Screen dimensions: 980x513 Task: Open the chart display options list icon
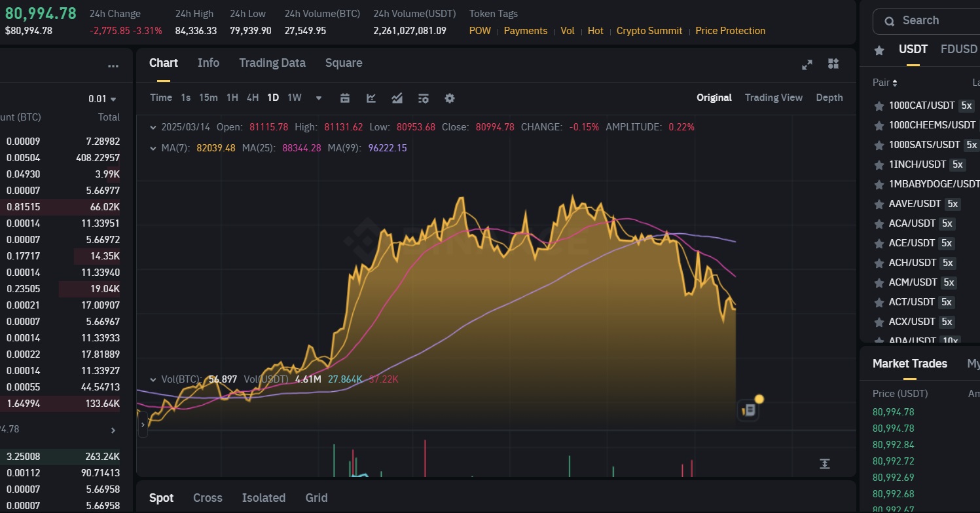(423, 97)
